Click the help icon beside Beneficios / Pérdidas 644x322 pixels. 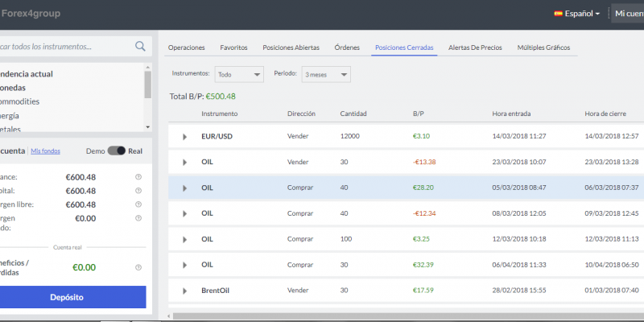tap(138, 267)
